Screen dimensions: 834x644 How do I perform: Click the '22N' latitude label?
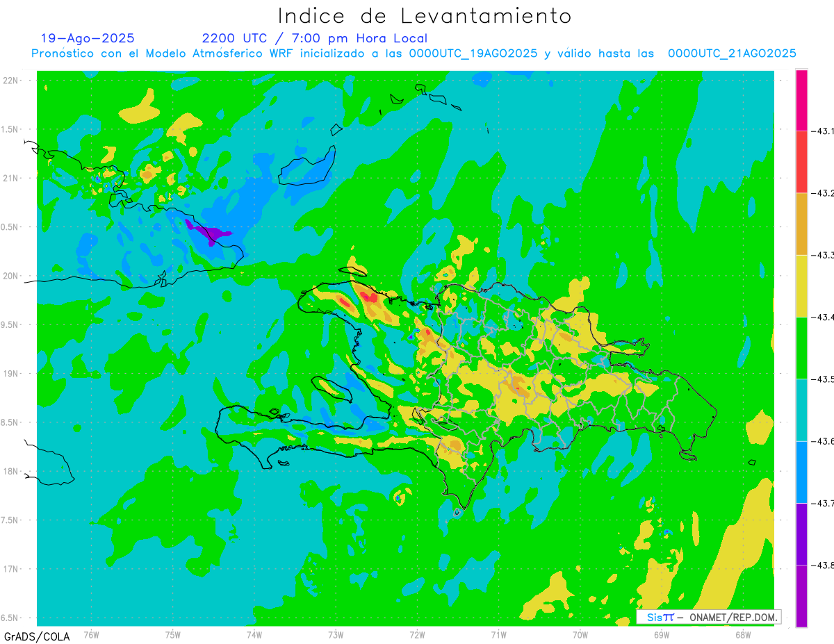(x=11, y=81)
